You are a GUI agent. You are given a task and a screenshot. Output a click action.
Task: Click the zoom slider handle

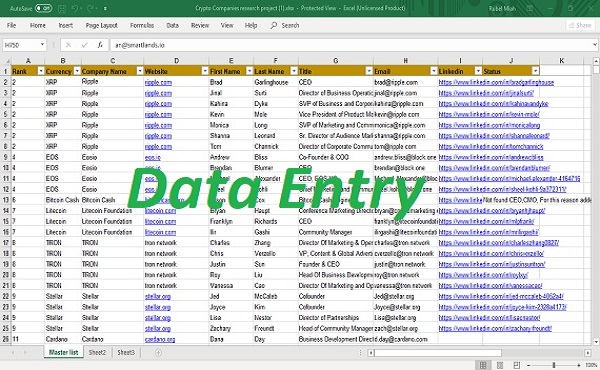(553, 365)
